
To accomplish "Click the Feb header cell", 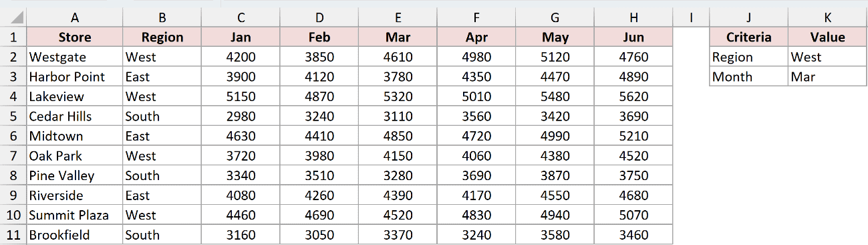I will click(319, 37).
